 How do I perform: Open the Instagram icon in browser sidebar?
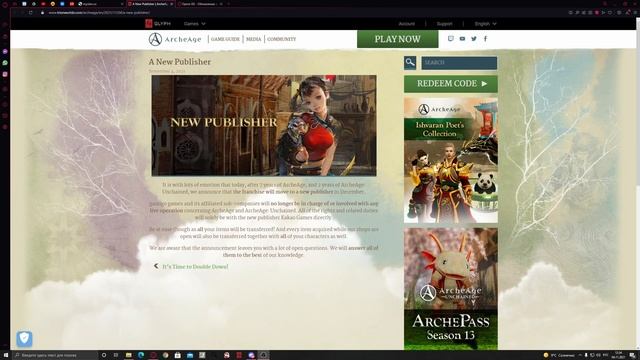click(x=5, y=74)
